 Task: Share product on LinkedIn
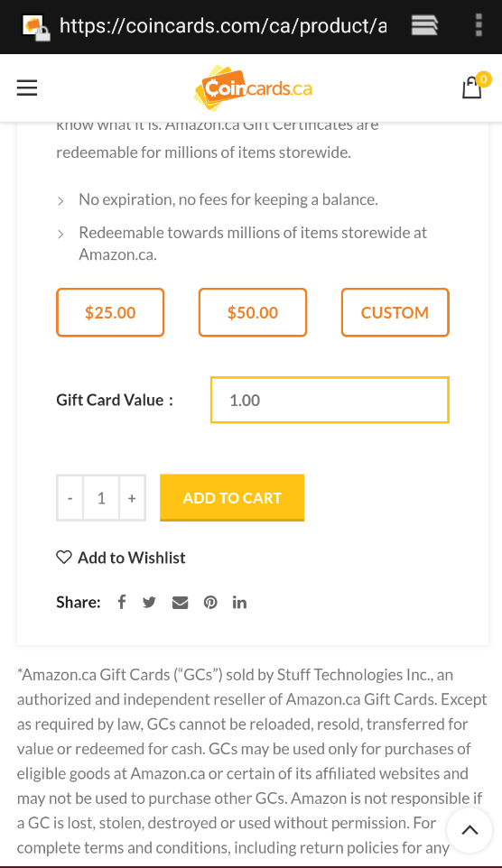239,603
